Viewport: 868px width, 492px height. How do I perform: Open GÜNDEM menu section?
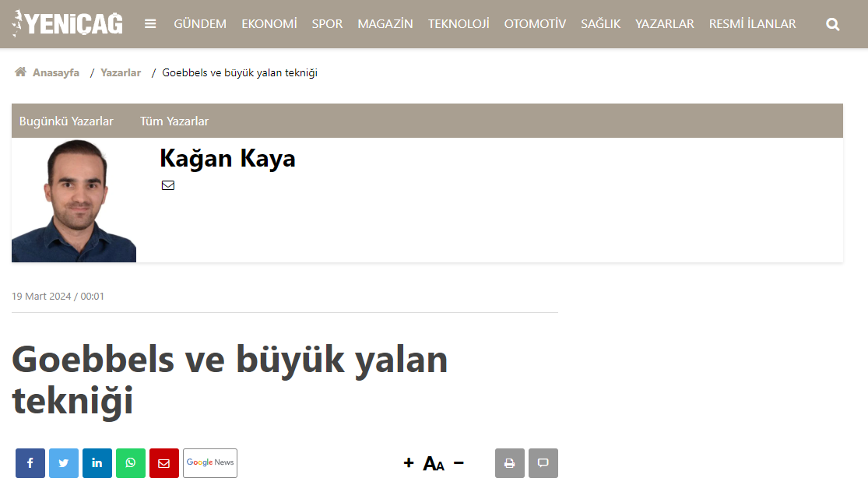pyautogui.click(x=200, y=24)
